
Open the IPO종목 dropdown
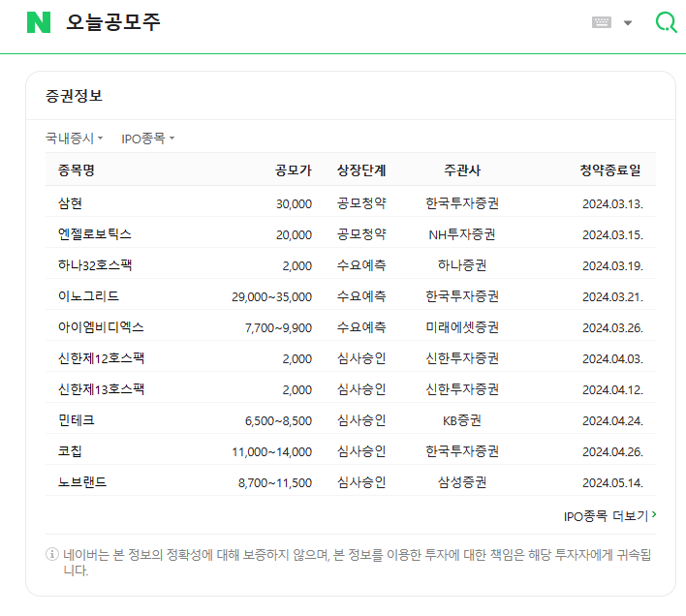point(148,139)
